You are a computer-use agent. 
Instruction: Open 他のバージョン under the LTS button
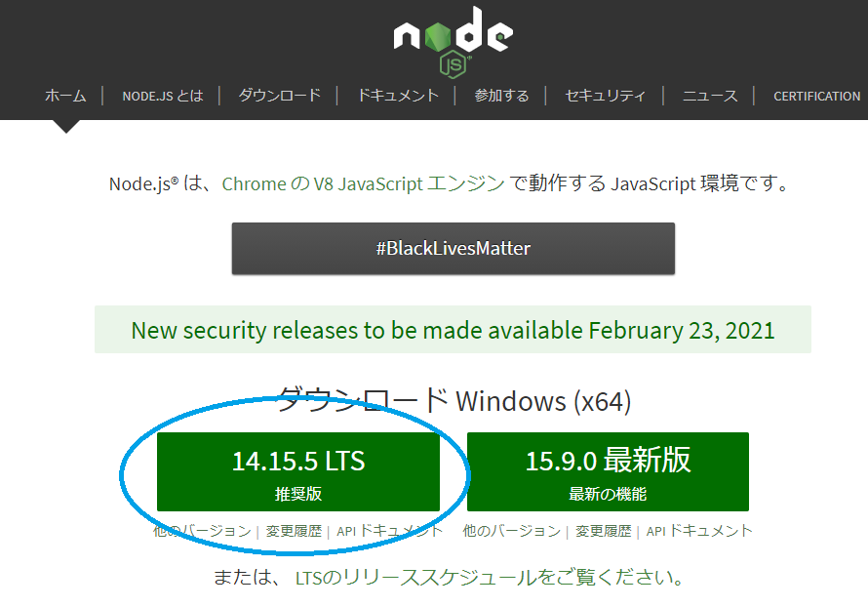(x=202, y=531)
